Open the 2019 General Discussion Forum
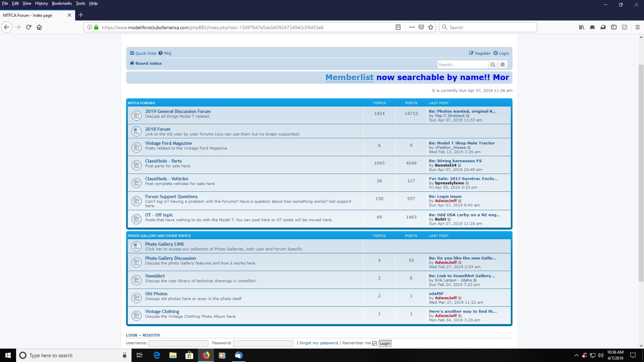The height and width of the screenshot is (362, 644). (x=178, y=111)
